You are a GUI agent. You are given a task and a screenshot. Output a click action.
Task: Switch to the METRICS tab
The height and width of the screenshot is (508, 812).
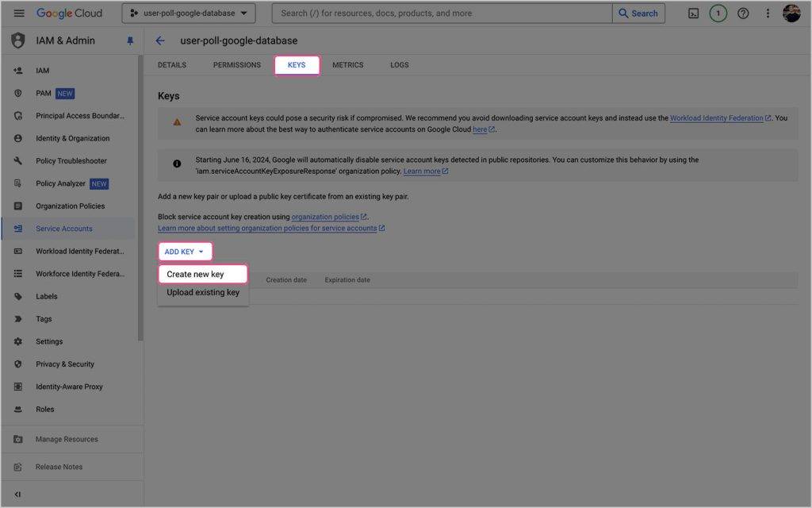(x=347, y=65)
